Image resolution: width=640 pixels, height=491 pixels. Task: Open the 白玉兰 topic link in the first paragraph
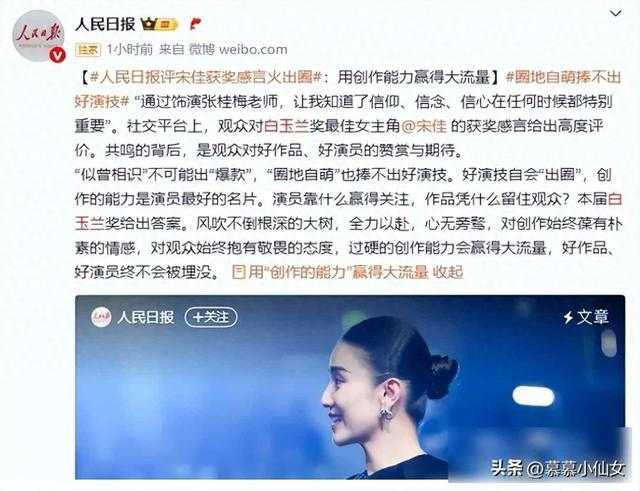point(287,126)
